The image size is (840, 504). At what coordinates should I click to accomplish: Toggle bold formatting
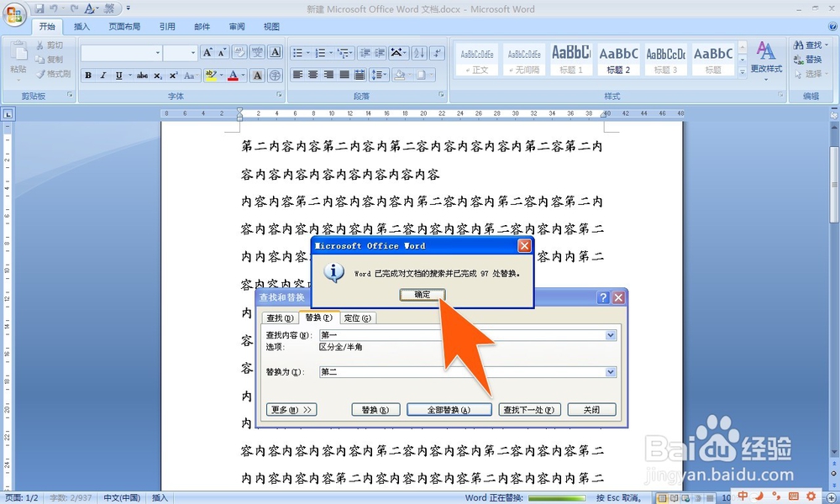(x=88, y=76)
